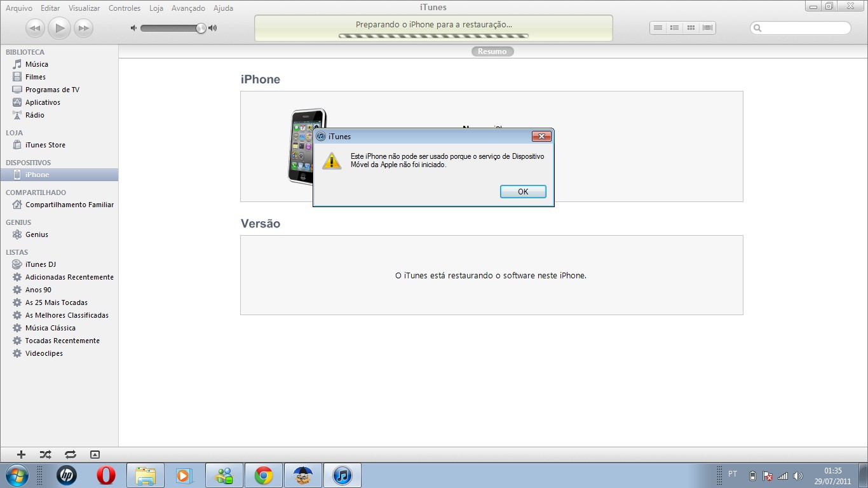The width and height of the screenshot is (868, 488).
Task: Open Windows Media Player from taskbar
Action: (185, 475)
